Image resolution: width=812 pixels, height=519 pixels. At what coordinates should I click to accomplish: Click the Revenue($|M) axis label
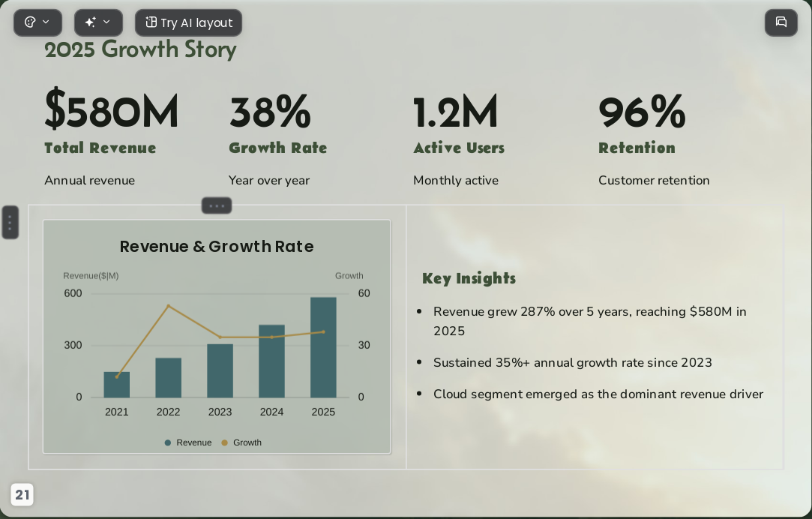(91, 275)
